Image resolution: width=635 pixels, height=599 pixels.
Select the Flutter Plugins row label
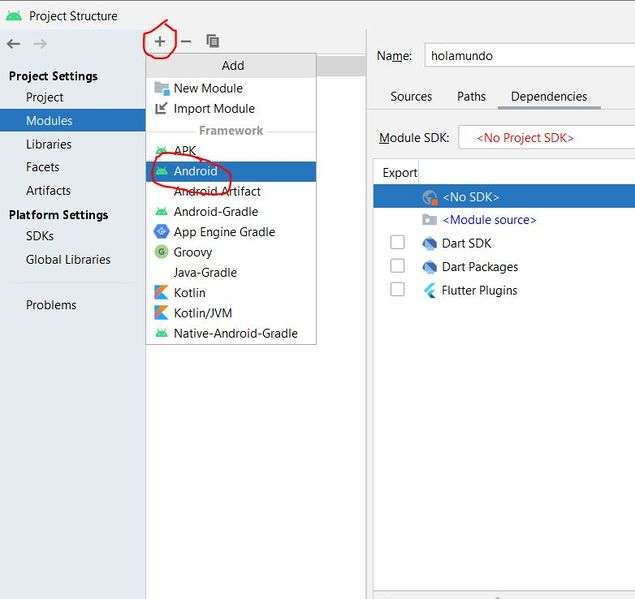479,290
